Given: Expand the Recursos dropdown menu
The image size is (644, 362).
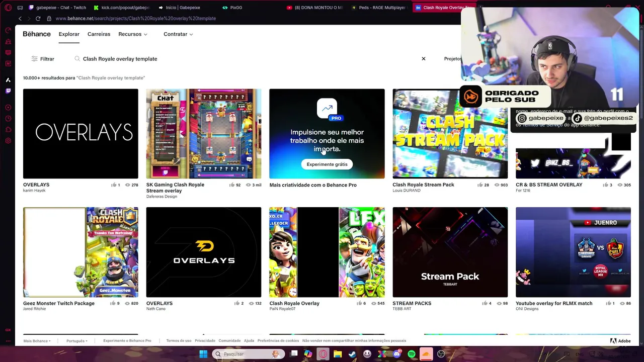Looking at the screenshot, I should 133,34.
